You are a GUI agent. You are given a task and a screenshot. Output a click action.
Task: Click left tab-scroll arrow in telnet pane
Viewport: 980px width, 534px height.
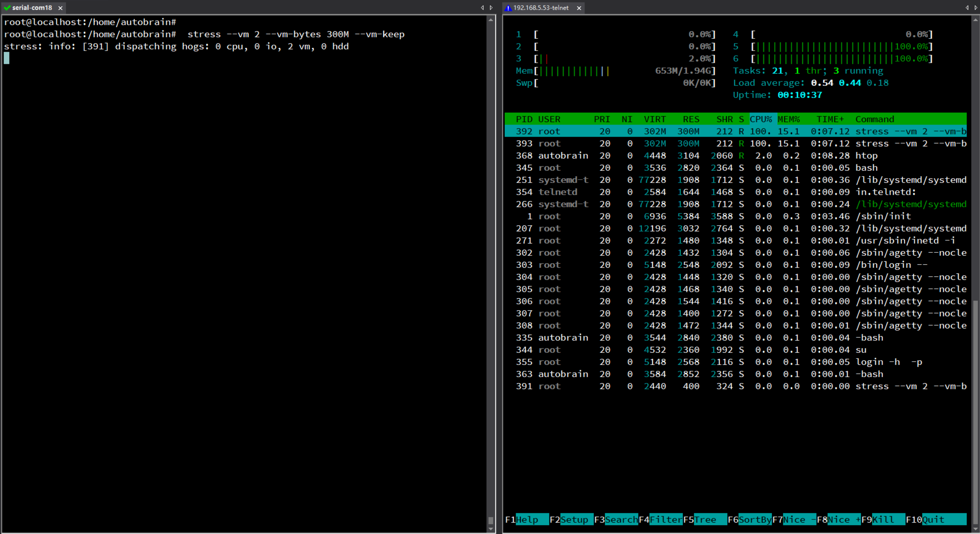click(967, 8)
